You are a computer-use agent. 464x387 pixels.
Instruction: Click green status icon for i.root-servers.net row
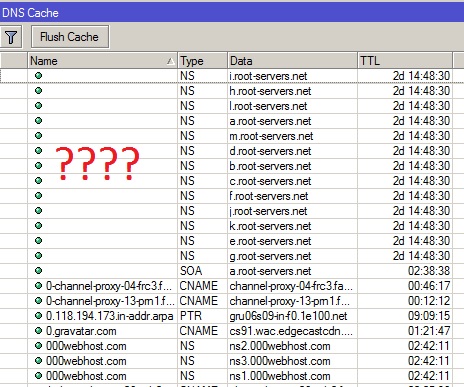pyautogui.click(x=38, y=76)
